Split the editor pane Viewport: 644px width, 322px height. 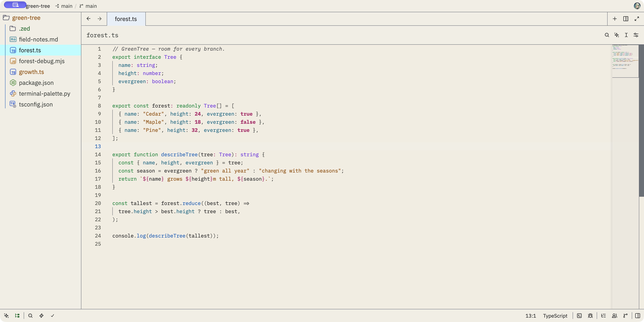(626, 19)
